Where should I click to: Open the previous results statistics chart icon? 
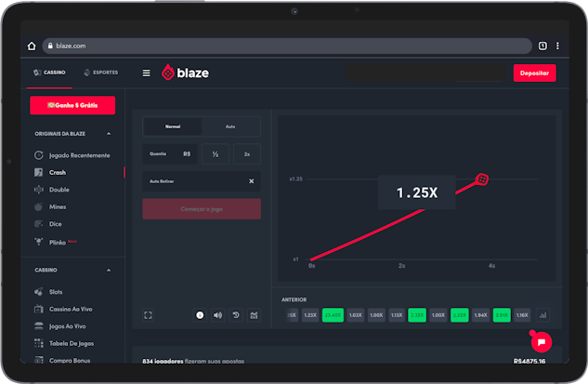[x=543, y=315]
